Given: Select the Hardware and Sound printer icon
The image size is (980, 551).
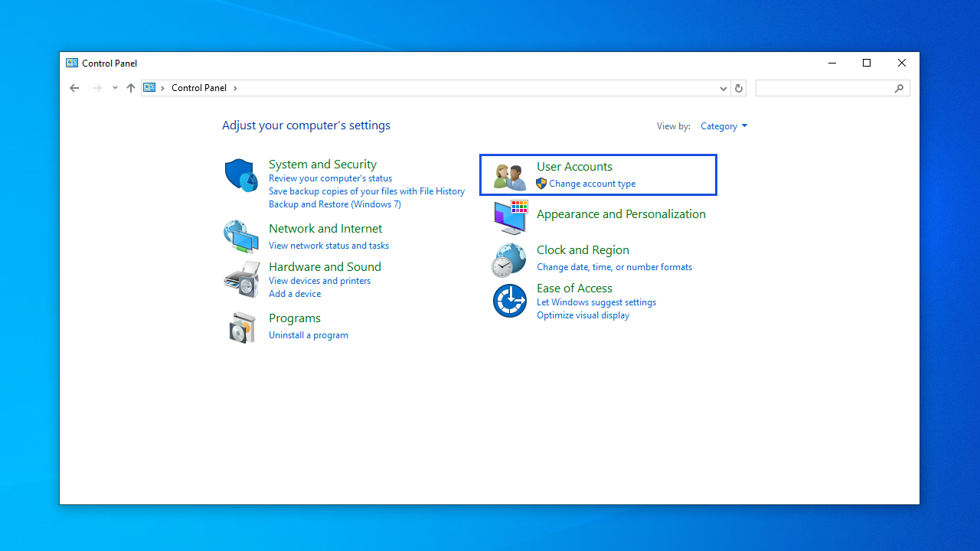Looking at the screenshot, I should 242,279.
